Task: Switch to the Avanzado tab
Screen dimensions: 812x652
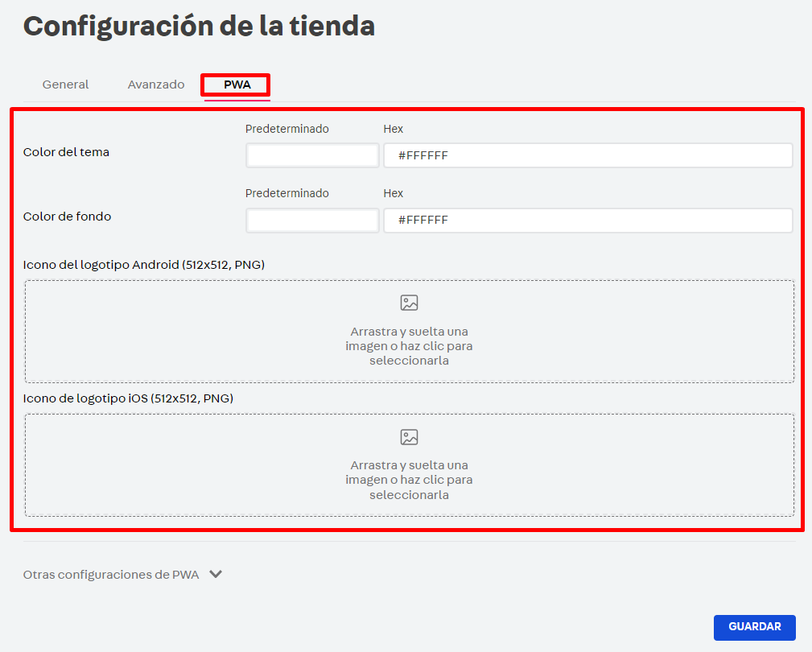Action: pyautogui.click(x=155, y=84)
